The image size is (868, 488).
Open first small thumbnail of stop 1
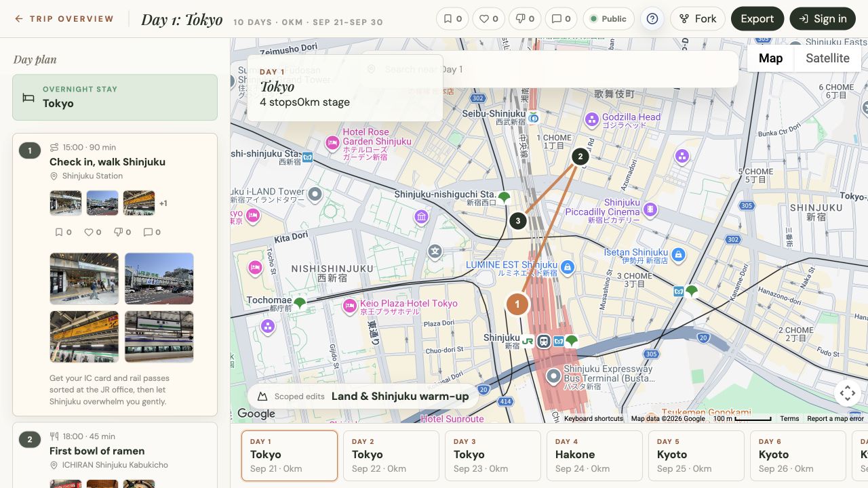[66, 203]
